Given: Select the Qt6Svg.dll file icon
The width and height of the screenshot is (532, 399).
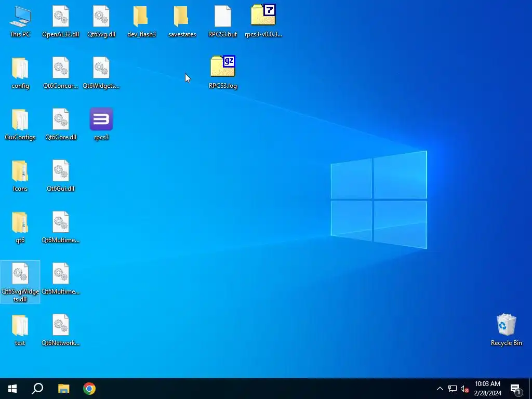Looking at the screenshot, I should [x=101, y=21].
